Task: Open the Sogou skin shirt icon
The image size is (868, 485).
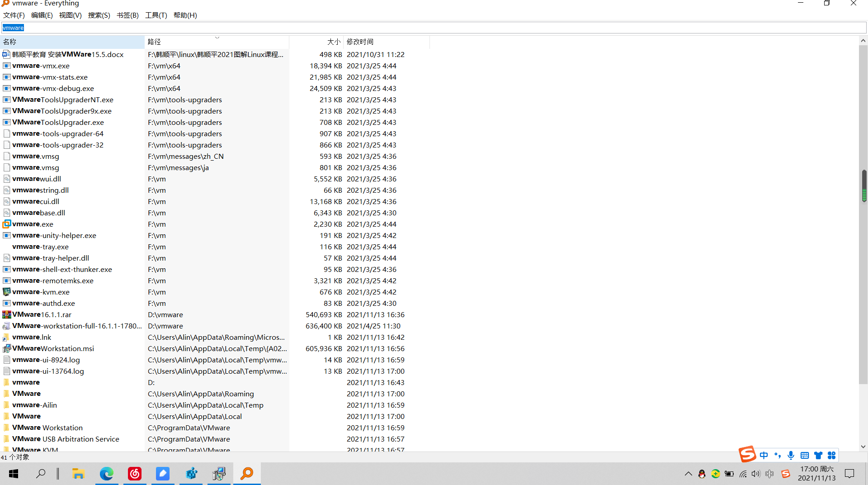Action: 818,456
